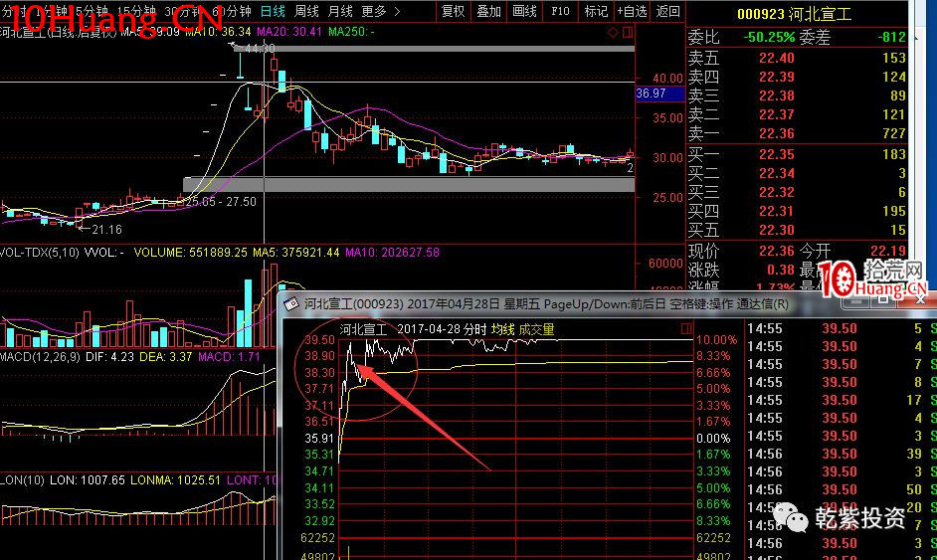Image resolution: width=937 pixels, height=560 pixels.
Task: Click the 10.00% axis label in popup
Action: 716,339
